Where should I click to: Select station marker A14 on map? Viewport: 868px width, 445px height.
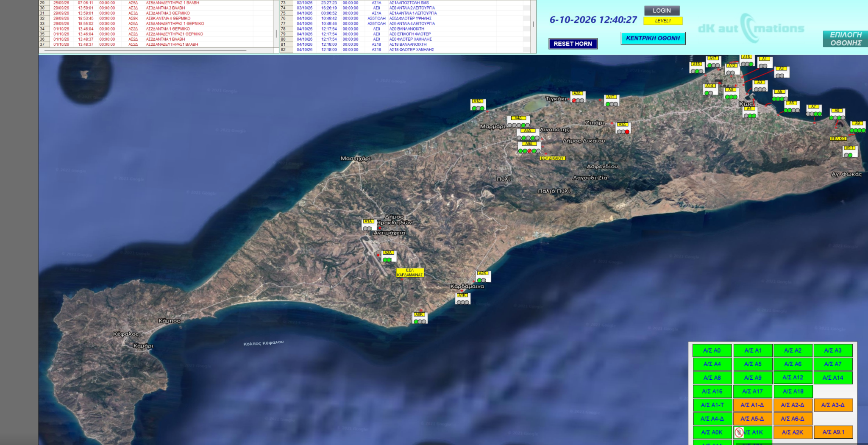click(710, 89)
